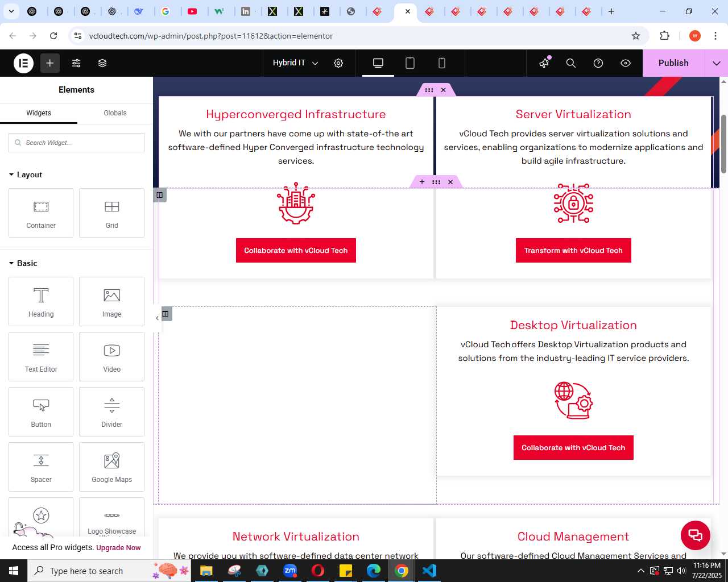Open Zoom from the taskbar
Image resolution: width=728 pixels, height=582 pixels.
coord(290,571)
